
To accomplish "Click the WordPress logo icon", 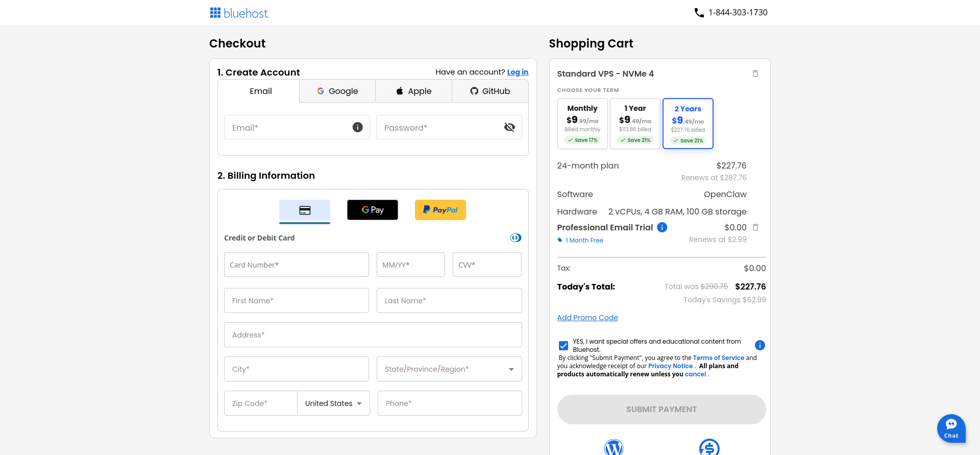I will [x=614, y=448].
